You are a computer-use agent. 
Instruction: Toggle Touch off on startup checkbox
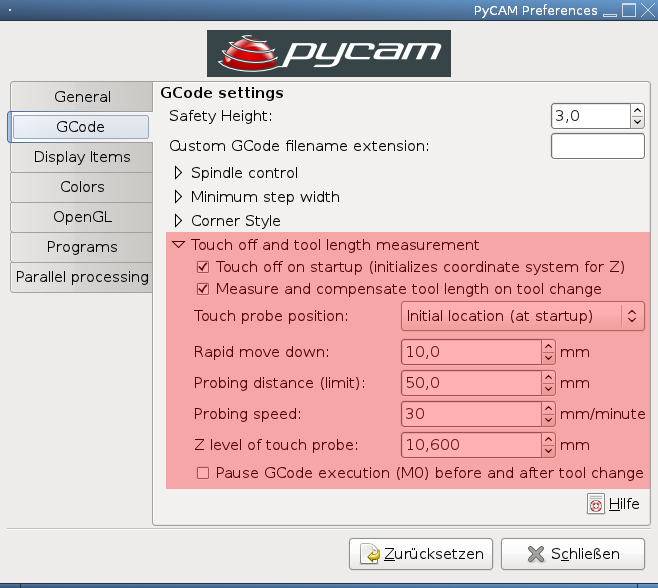click(x=204, y=267)
